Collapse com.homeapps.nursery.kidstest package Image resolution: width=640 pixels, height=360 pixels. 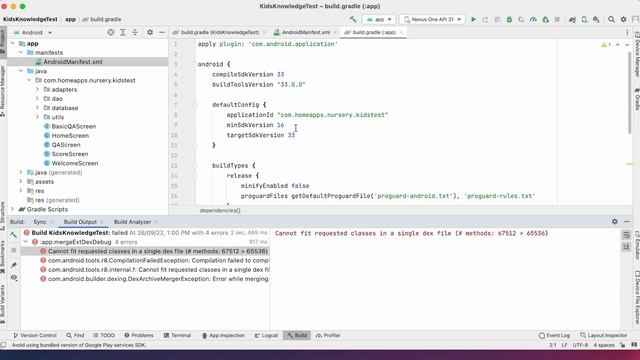click(29, 80)
